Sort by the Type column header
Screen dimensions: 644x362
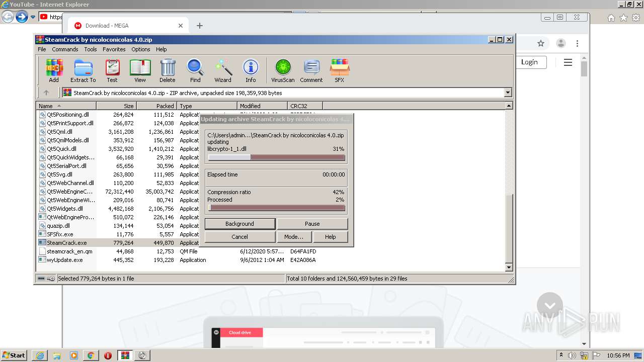207,106
